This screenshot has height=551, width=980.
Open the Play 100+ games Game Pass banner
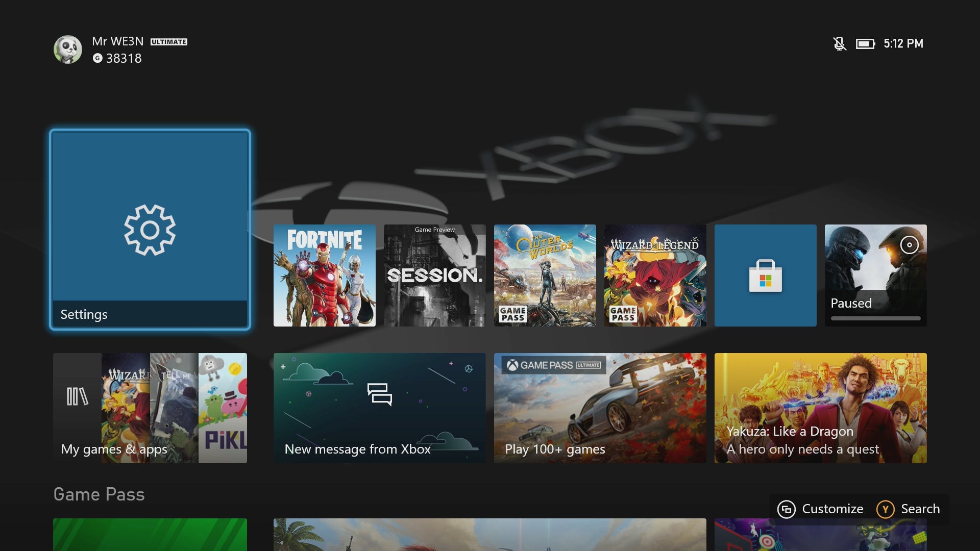(600, 408)
